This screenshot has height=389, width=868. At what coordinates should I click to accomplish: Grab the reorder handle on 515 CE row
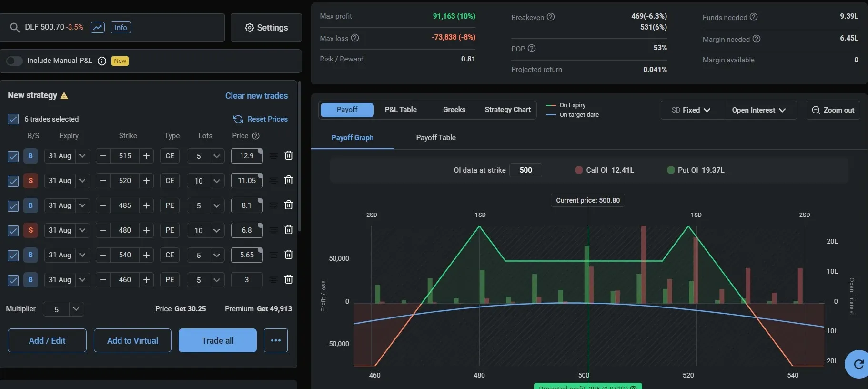pyautogui.click(x=273, y=156)
